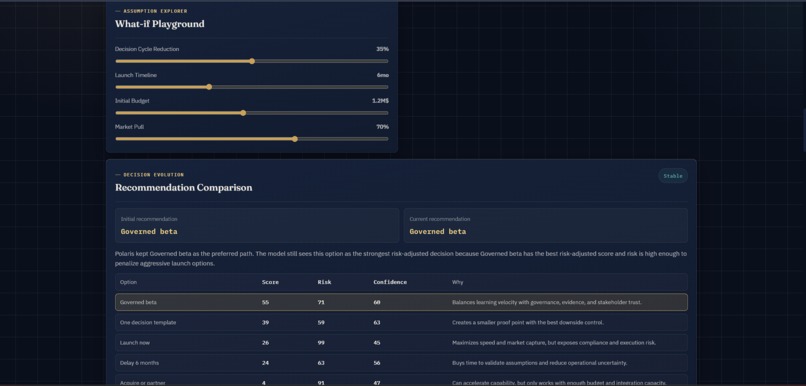Select the Acquire or partner row

pos(401,381)
